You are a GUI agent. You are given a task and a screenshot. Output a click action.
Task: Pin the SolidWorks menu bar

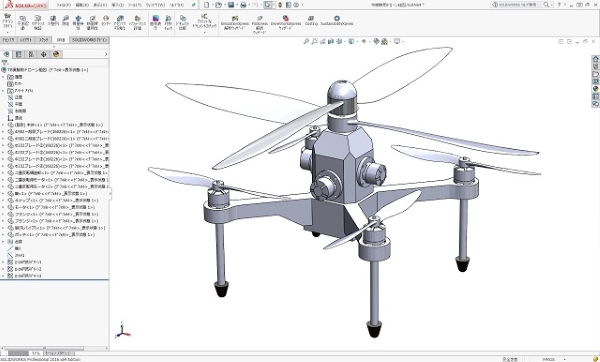click(x=194, y=5)
